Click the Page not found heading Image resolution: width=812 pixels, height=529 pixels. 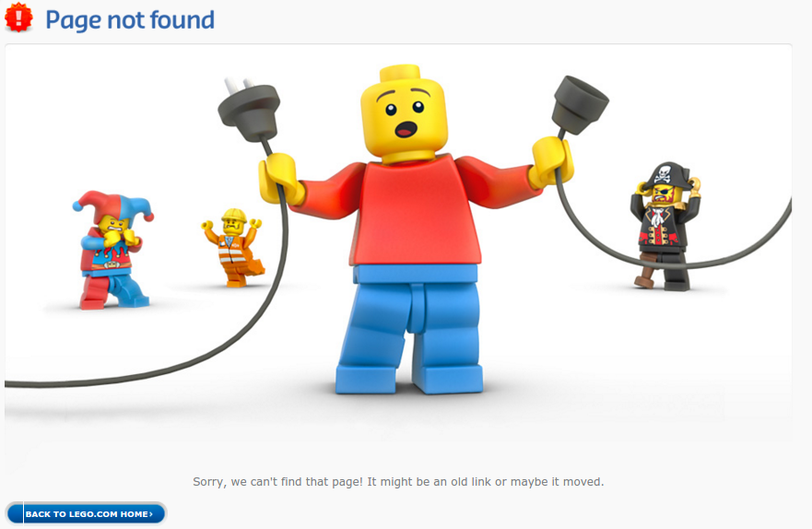[130, 20]
